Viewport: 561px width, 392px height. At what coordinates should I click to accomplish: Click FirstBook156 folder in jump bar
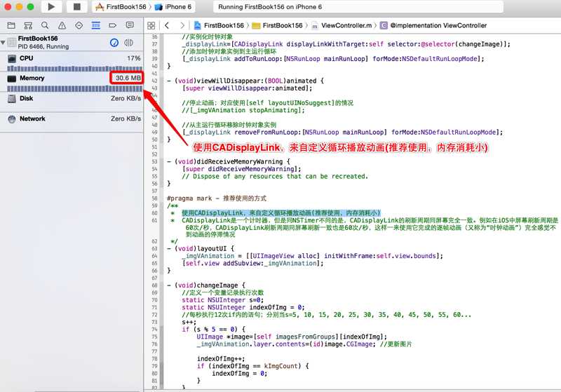278,25
